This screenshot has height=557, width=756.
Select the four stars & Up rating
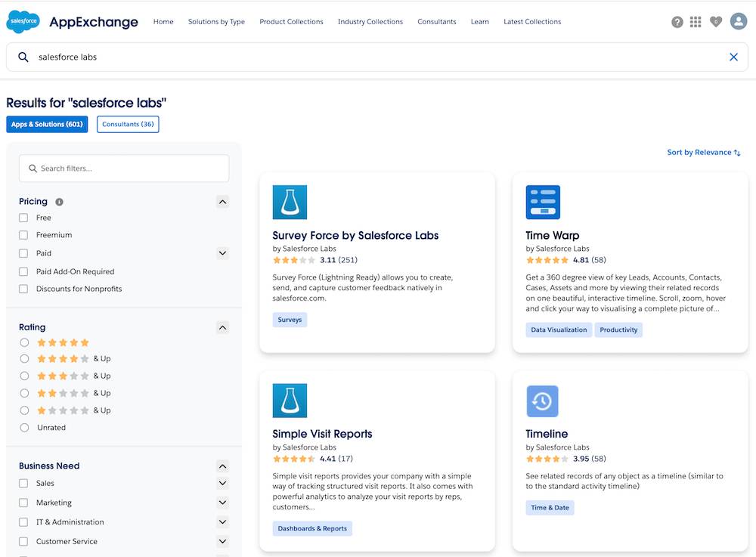[25, 358]
